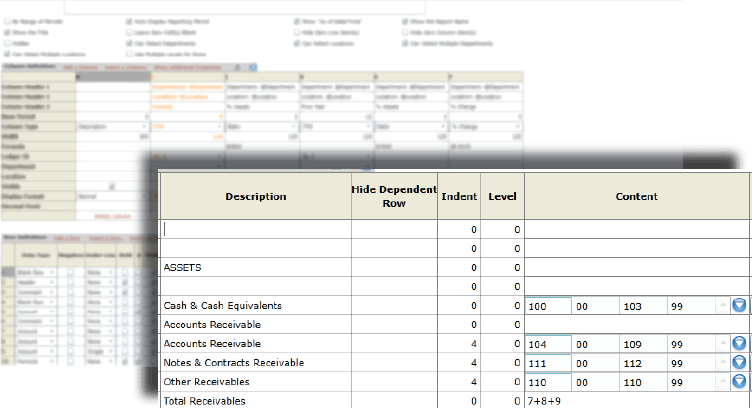
Task: Click field 99 in Other Receivables row
Action: [691, 382]
